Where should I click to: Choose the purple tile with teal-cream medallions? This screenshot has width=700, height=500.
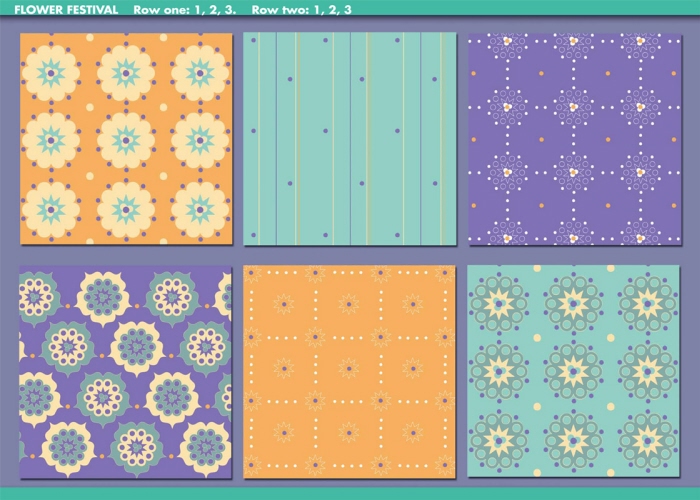click(125, 372)
